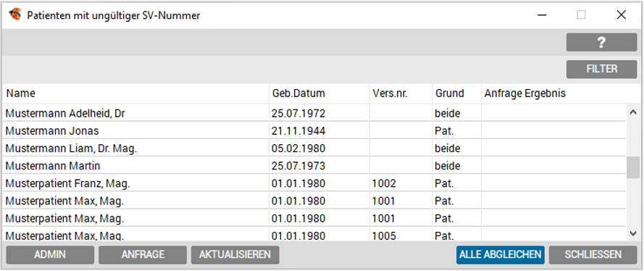Click the application icon in title bar
The image size is (644, 271).
click(15, 15)
